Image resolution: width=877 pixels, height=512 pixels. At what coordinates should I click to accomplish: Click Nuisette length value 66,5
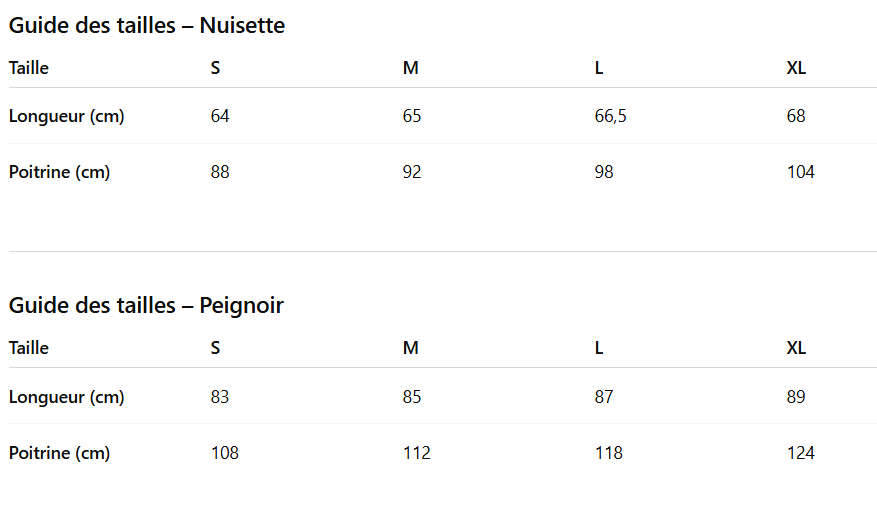coord(610,116)
